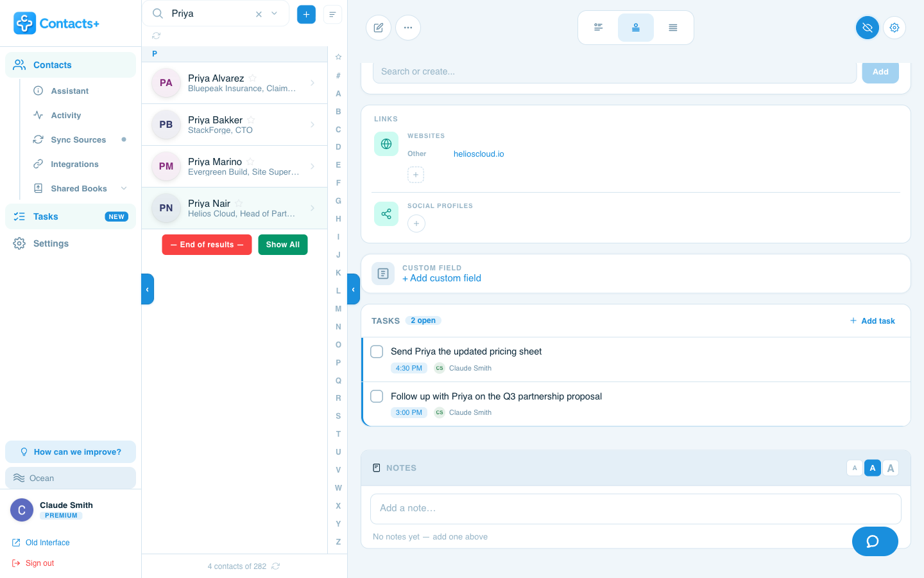924x578 pixels.
Task: Click Show All contacts button
Action: click(283, 245)
